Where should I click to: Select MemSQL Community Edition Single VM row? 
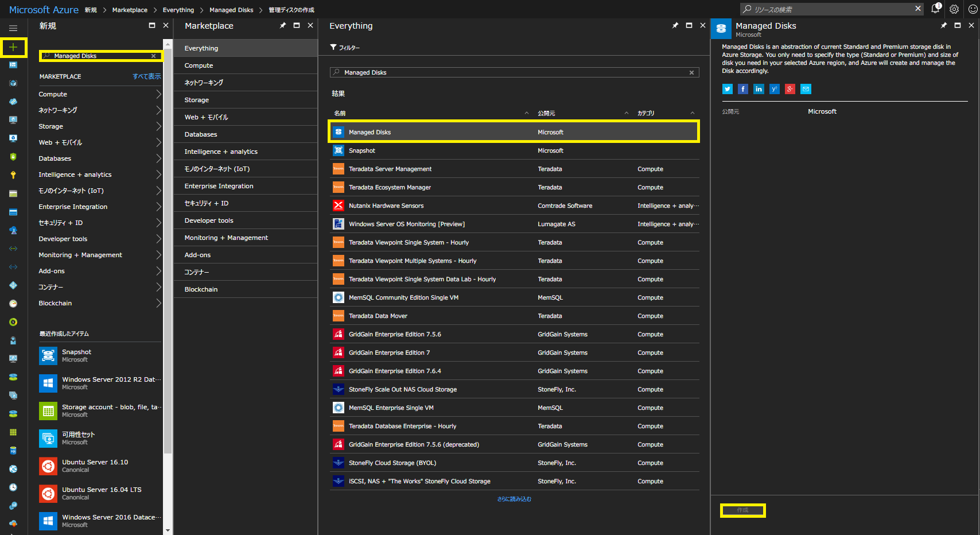pyautogui.click(x=514, y=297)
